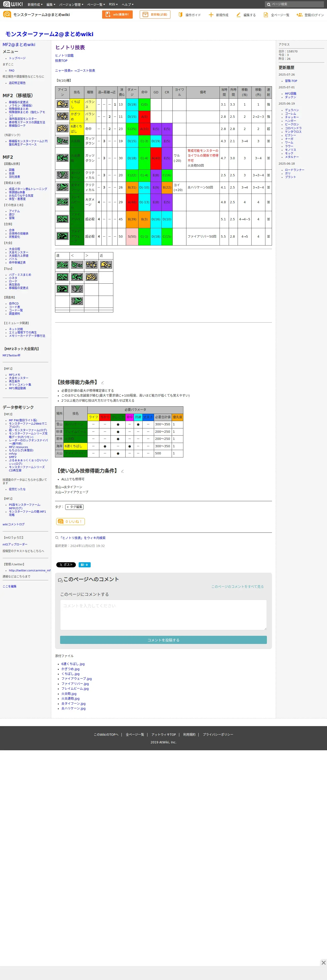This screenshot has height=980, width=327.
Task: Expand the 編集 dropdown in the black bar
Action: coord(51,5)
